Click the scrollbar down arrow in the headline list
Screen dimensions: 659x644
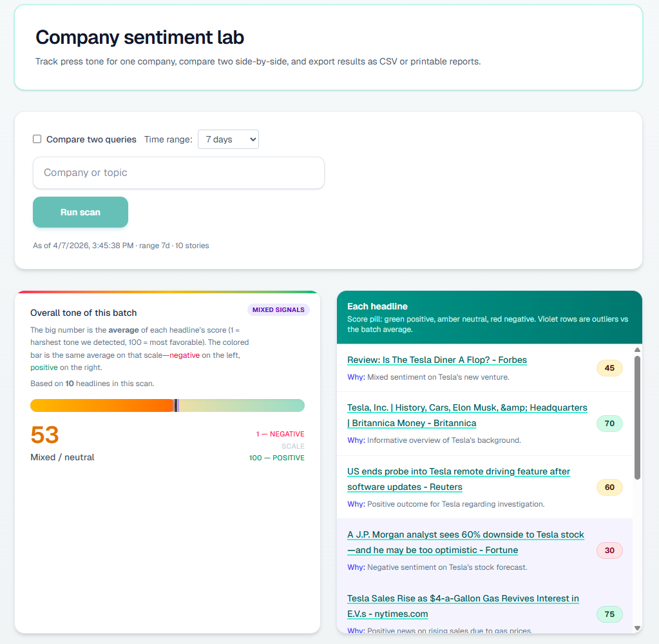click(x=637, y=628)
